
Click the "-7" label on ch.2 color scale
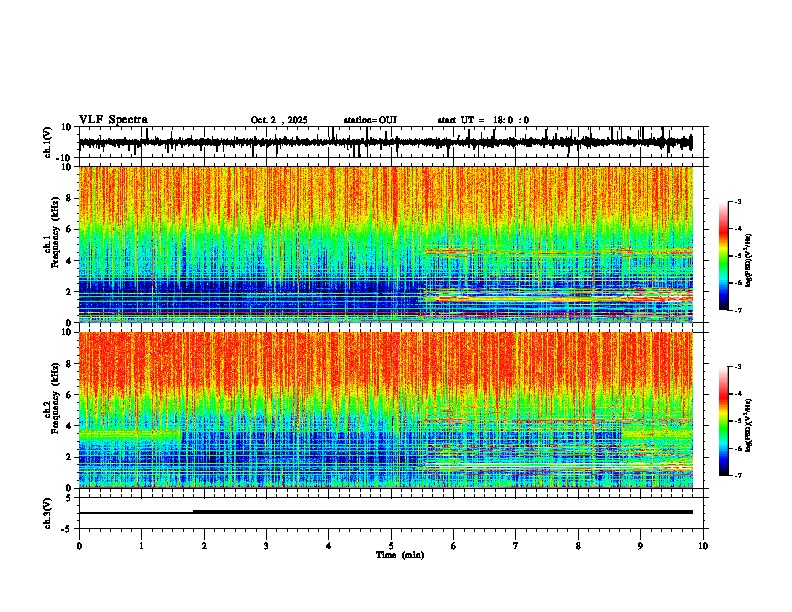737,475
